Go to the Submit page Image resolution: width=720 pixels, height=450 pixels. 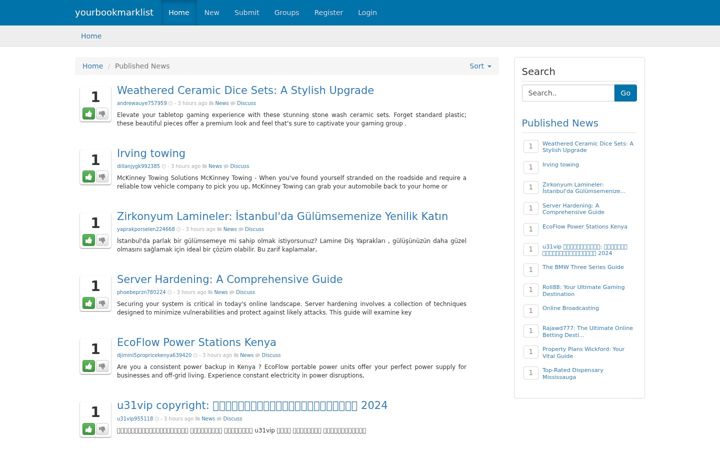(x=247, y=12)
